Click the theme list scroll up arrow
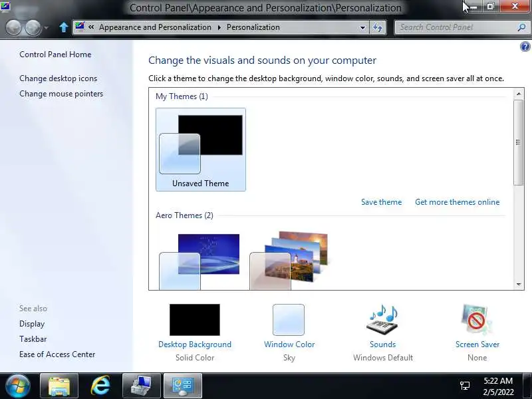The width and height of the screenshot is (532, 399). (x=519, y=94)
